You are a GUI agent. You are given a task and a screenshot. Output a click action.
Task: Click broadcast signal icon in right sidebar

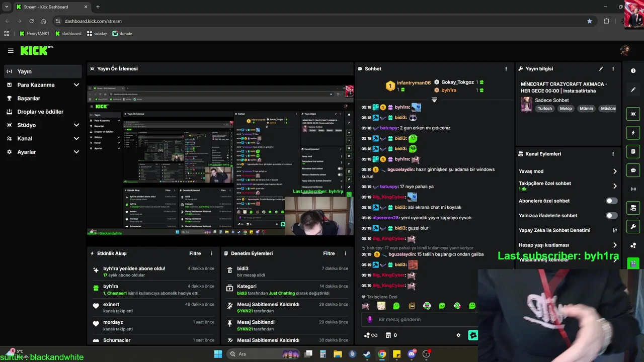633,189
